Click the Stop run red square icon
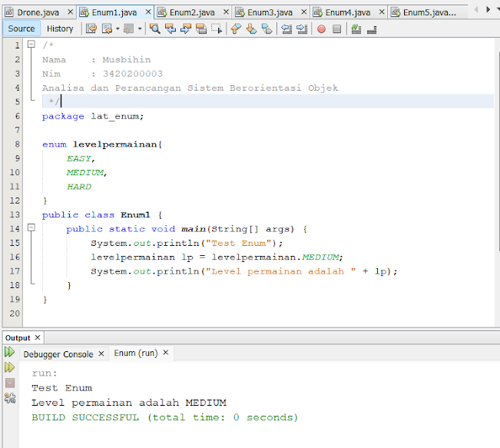The width and height of the screenshot is (500, 448). click(x=10, y=383)
